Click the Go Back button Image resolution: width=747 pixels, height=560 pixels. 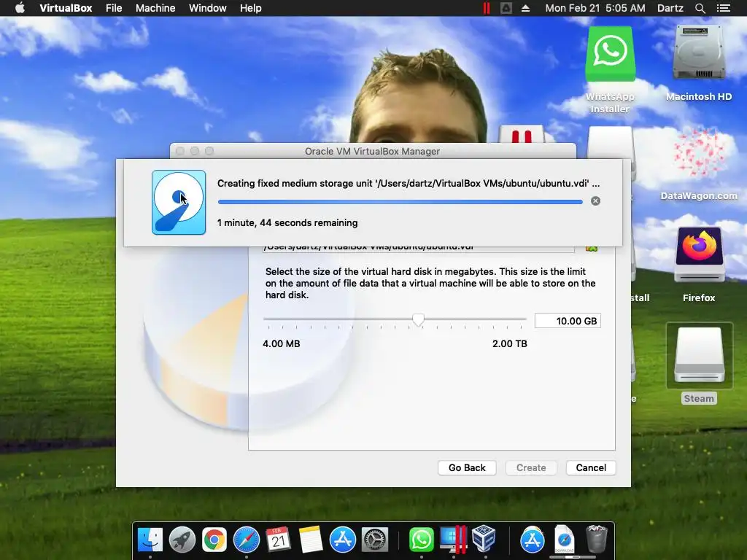coord(467,467)
